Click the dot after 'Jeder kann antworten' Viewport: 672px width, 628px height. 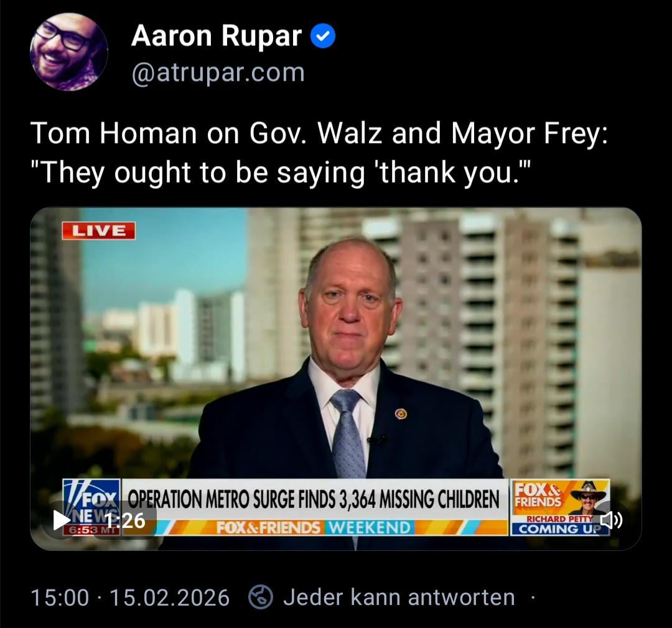533,596
